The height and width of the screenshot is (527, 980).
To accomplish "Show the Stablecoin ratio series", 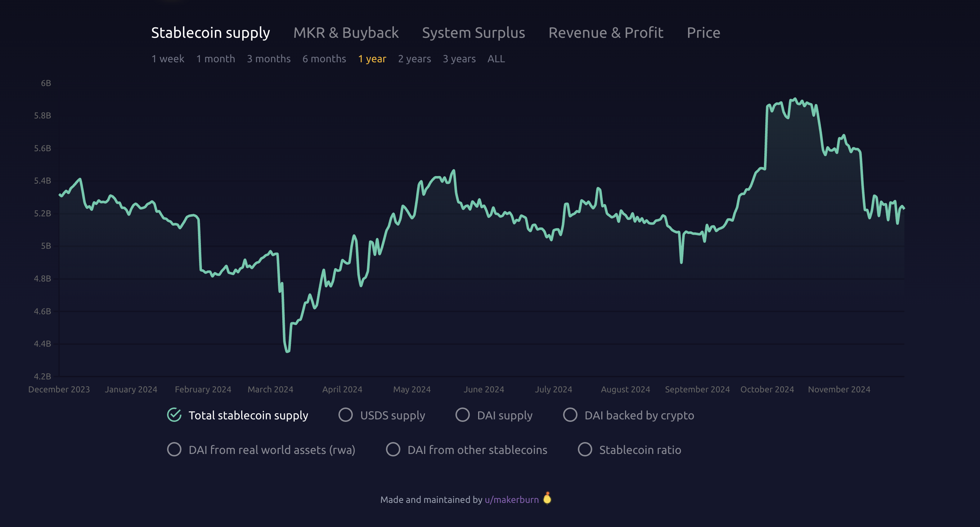I will (585, 449).
